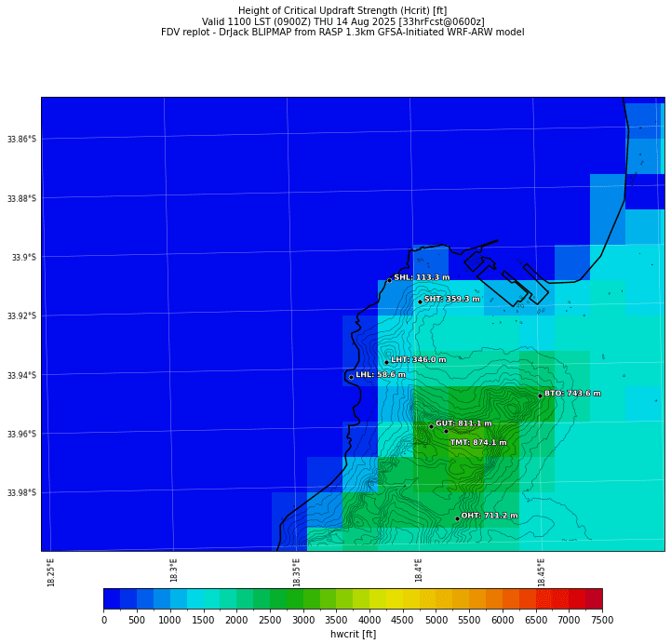The height and width of the screenshot is (644, 671).
Task: Click the 18.3°E longitude tick label
Action: [173, 570]
